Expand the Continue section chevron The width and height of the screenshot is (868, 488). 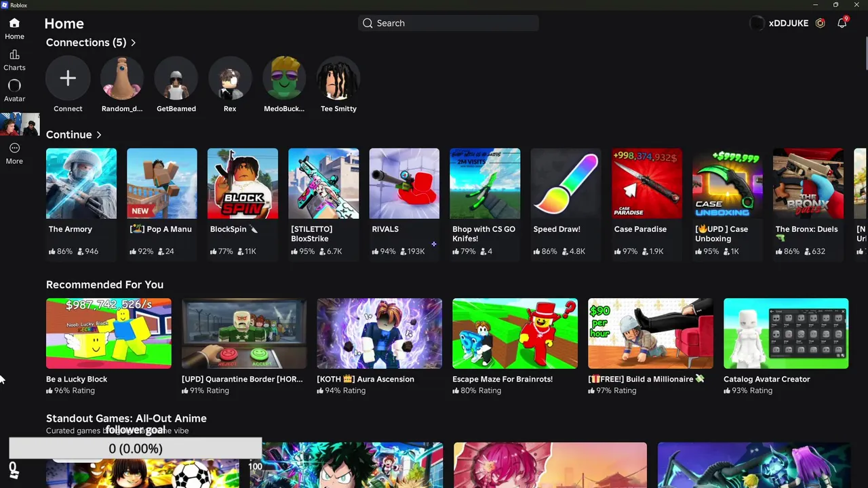[x=99, y=135]
